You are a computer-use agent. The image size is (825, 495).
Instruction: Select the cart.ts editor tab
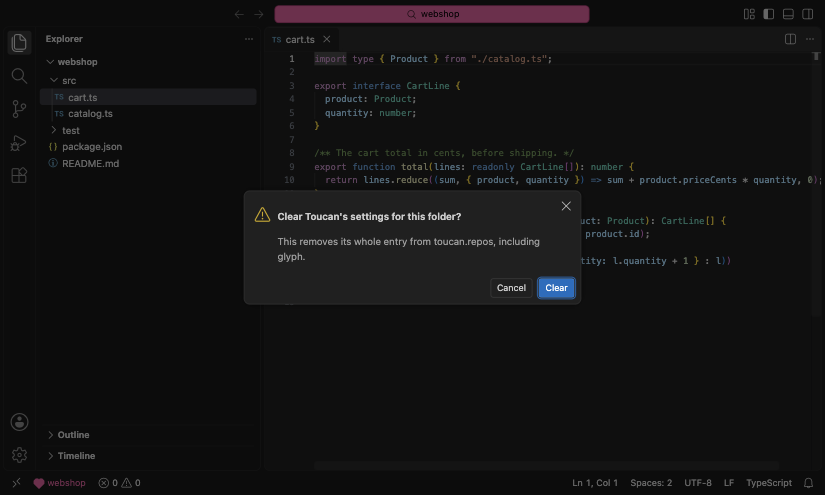pyautogui.click(x=301, y=39)
